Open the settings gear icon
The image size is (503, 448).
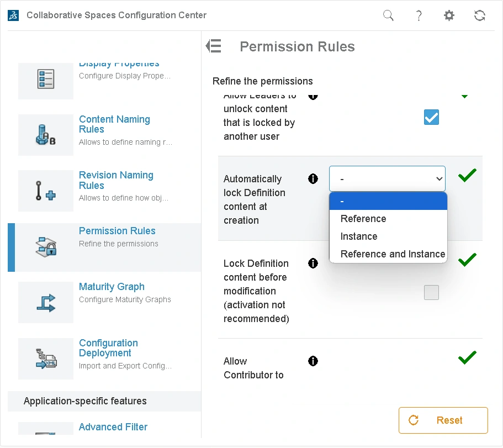pos(449,15)
